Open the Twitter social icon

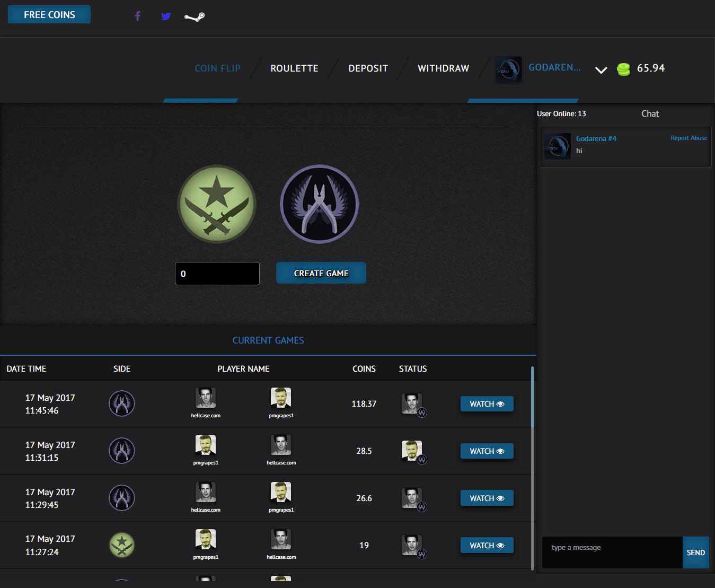tap(166, 16)
